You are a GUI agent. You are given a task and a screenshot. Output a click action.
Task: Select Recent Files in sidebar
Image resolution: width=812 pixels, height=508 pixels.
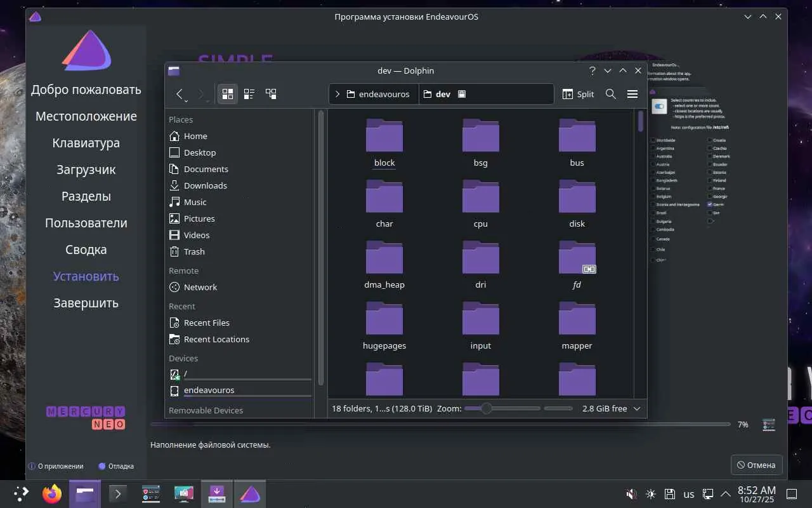pyautogui.click(x=206, y=323)
